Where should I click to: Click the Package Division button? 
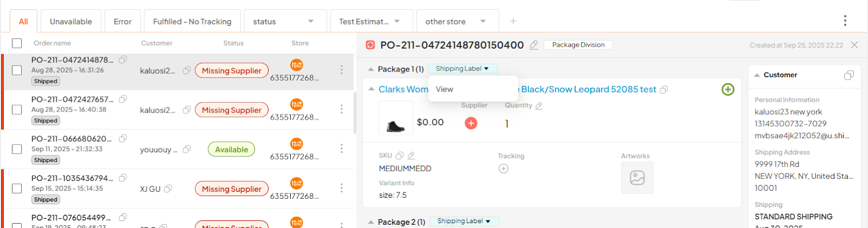(x=578, y=45)
